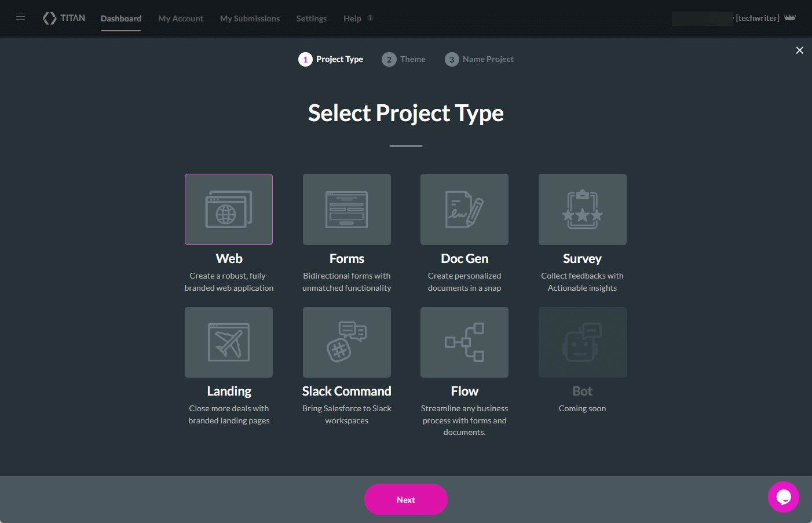Click the 'Coming soon' text under Bot
This screenshot has height=523, width=812.
click(583, 408)
